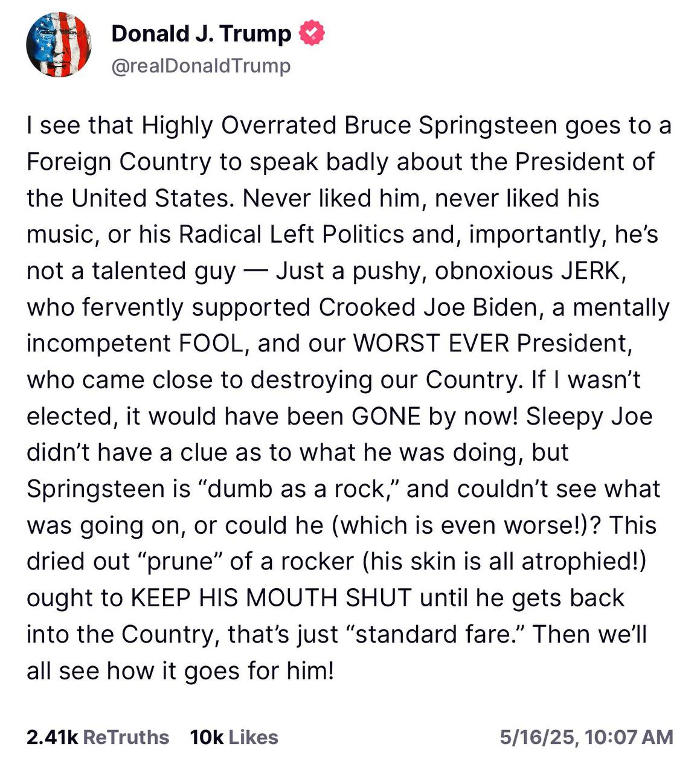Click the words "Bruce Springsteen" in the post

(x=451, y=126)
